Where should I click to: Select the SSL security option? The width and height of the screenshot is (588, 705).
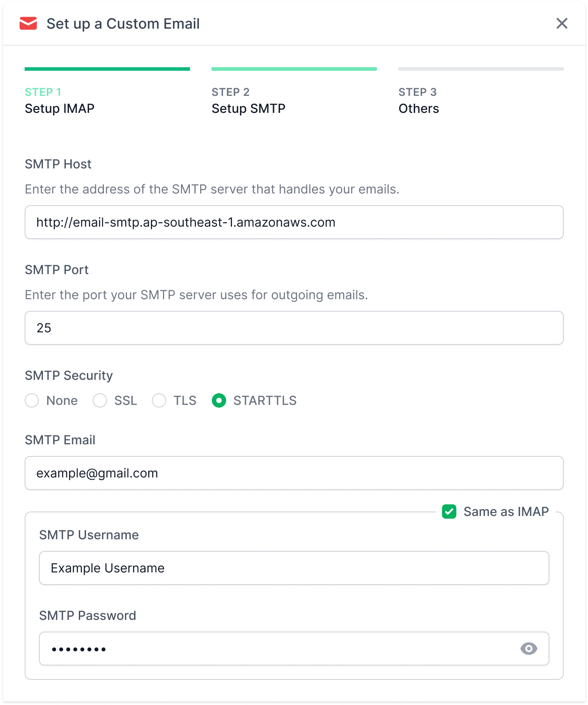(x=100, y=400)
